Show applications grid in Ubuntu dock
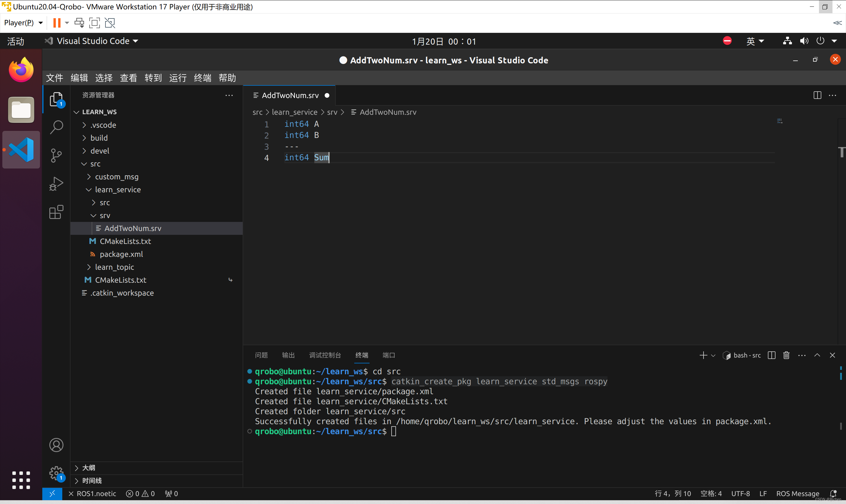The width and height of the screenshot is (846, 504). point(21,480)
